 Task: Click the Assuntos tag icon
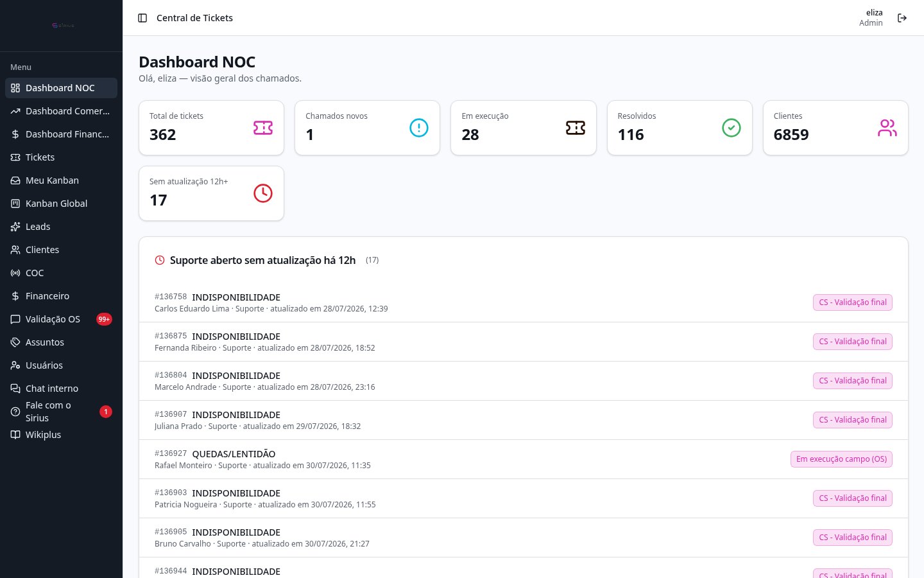(x=15, y=342)
